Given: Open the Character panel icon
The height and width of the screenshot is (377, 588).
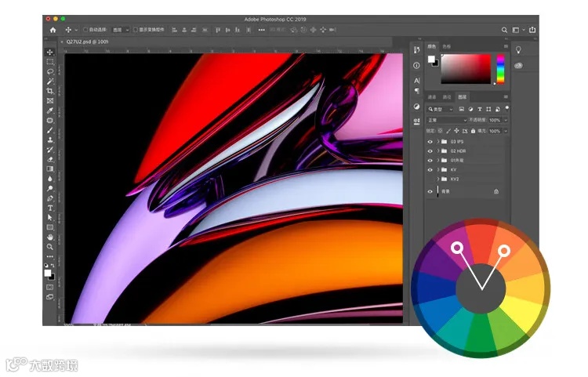Looking at the screenshot, I should pyautogui.click(x=416, y=81).
